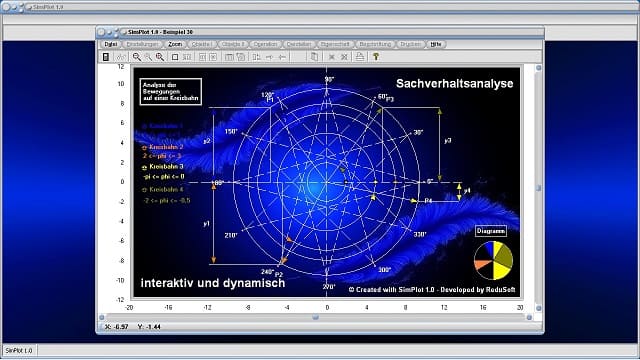Viewport: 640px width, 360px height.
Task: Click the greyed zoom out magnifier icon
Action: coord(148,57)
